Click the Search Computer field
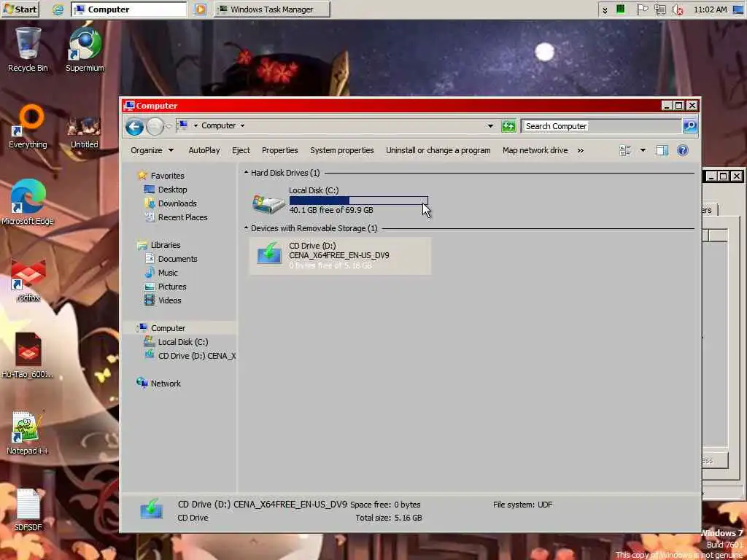The height and width of the screenshot is (560, 747). pyautogui.click(x=601, y=126)
